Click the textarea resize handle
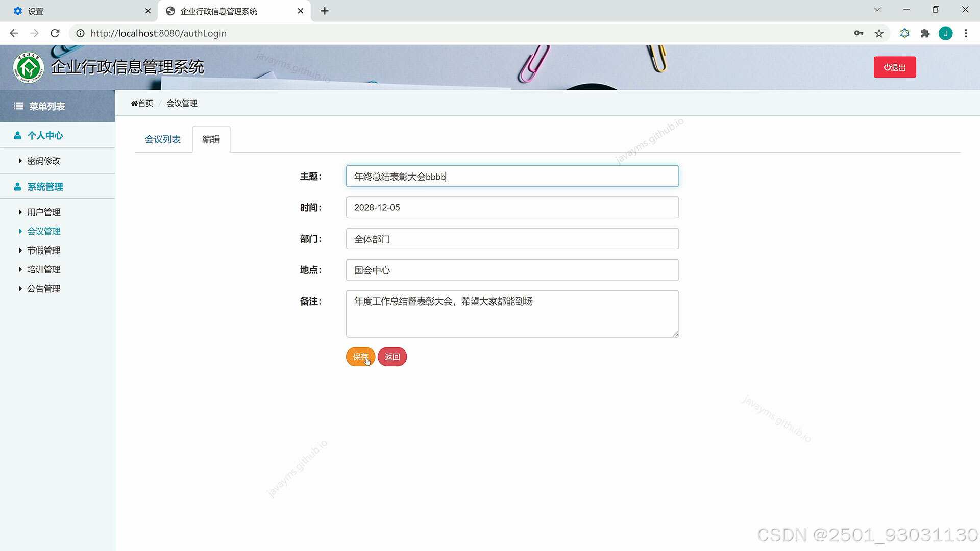The height and width of the screenshot is (551, 980). point(675,334)
